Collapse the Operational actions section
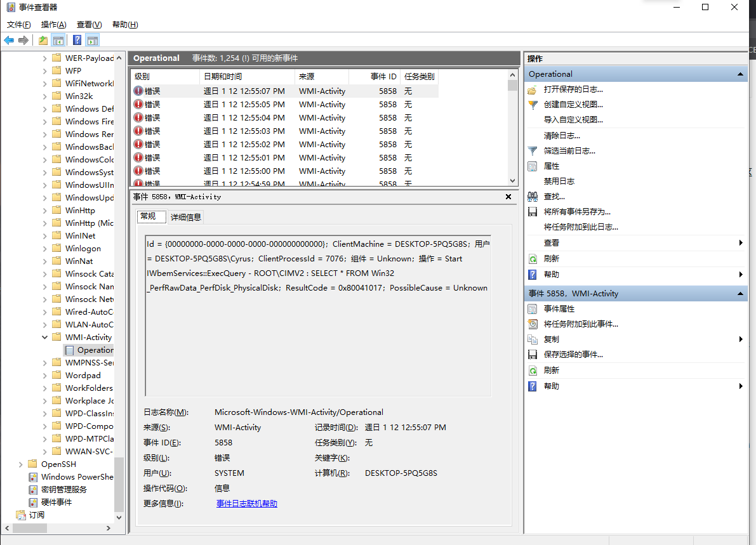Image resolution: width=756 pixels, height=545 pixels. pyautogui.click(x=741, y=74)
